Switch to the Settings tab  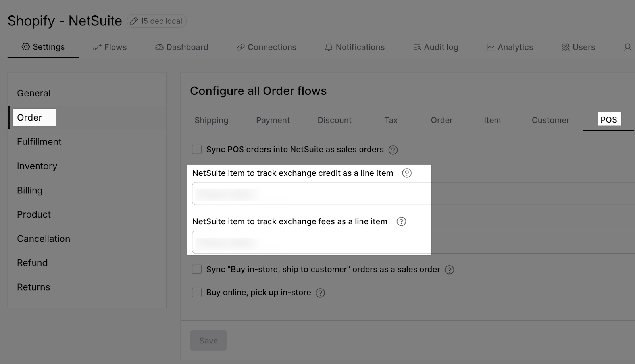pos(43,47)
